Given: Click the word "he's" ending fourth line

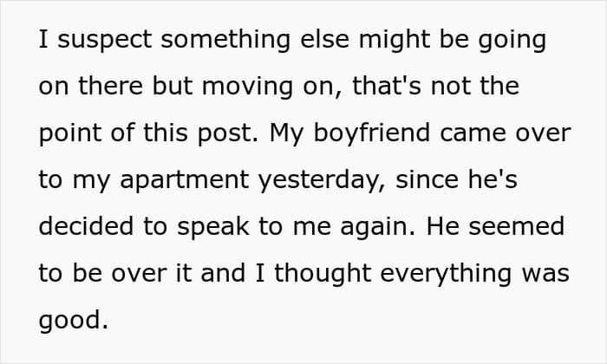Looking at the screenshot, I should pos(493,180).
